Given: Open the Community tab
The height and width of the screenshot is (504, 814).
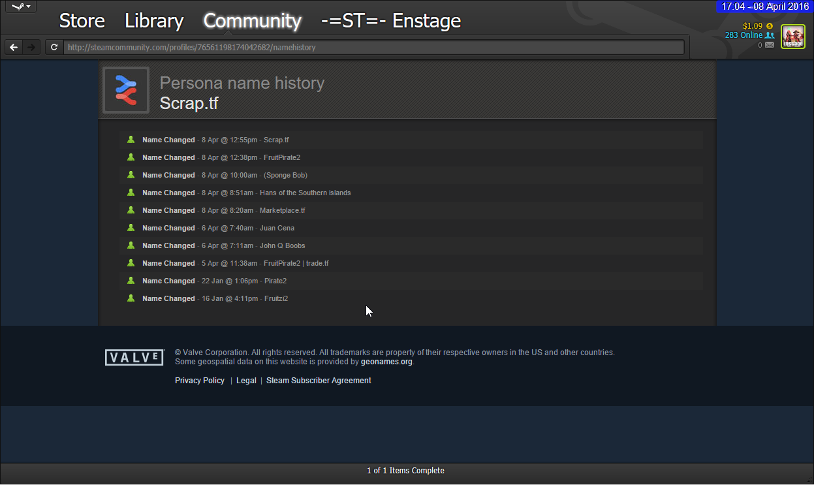Looking at the screenshot, I should coord(252,21).
